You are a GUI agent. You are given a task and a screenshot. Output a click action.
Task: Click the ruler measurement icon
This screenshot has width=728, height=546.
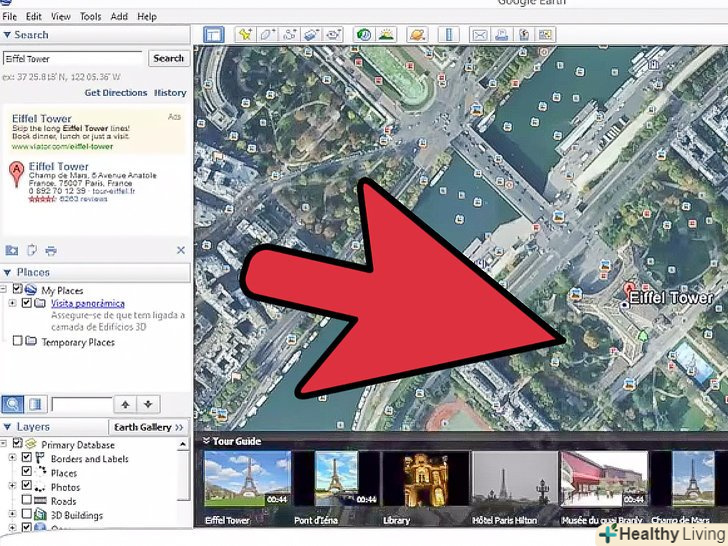tap(449, 35)
